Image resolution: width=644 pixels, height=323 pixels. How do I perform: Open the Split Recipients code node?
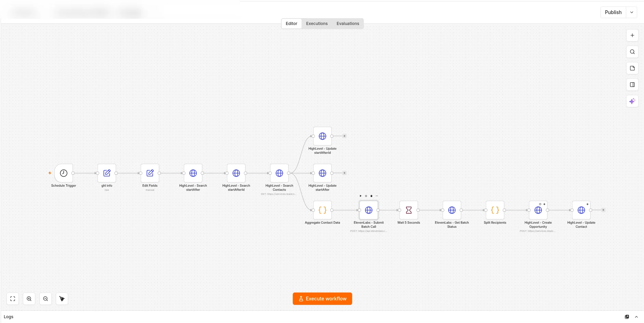(x=495, y=210)
